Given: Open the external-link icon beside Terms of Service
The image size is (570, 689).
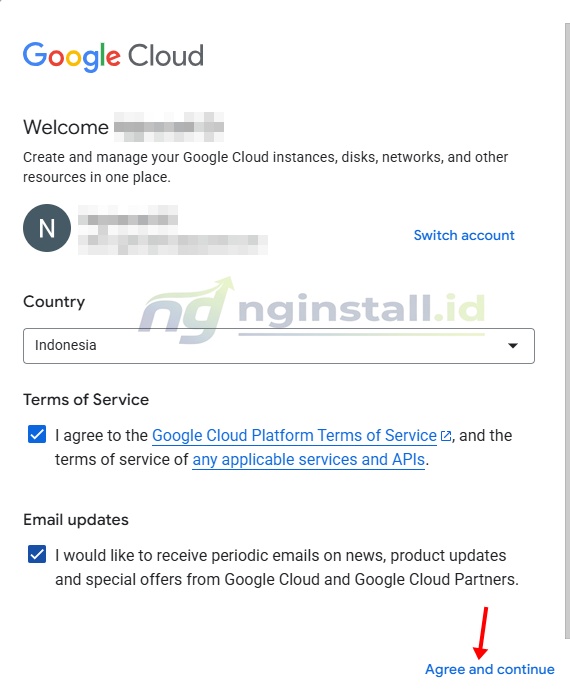Looking at the screenshot, I should pos(446,436).
